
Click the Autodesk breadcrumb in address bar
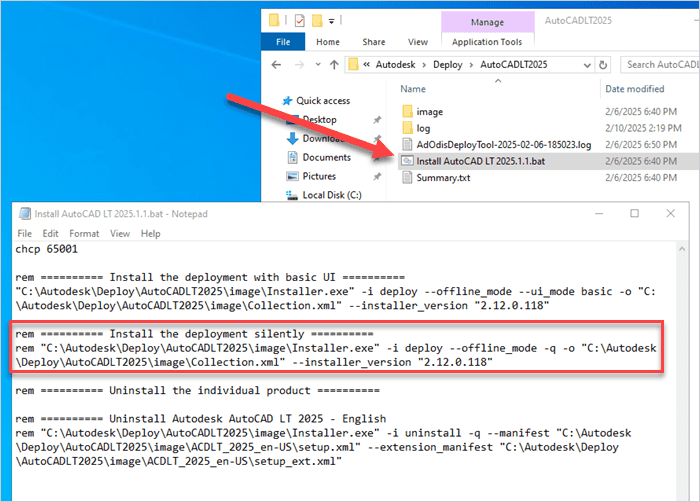click(395, 65)
